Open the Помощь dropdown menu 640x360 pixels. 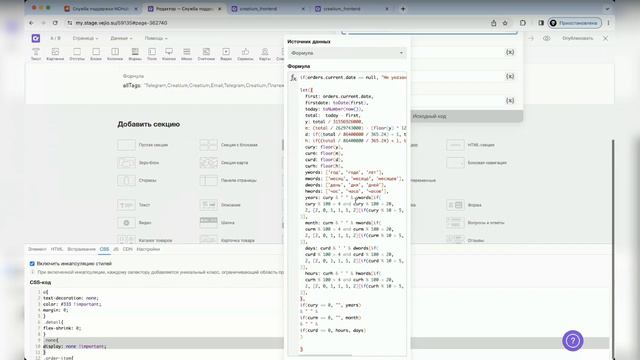[x=156, y=38]
